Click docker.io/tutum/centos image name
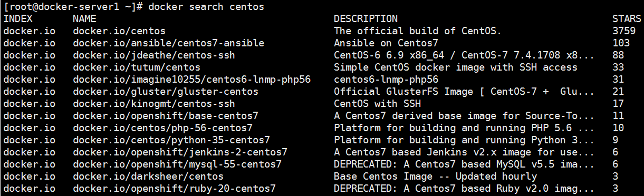 coord(137,67)
